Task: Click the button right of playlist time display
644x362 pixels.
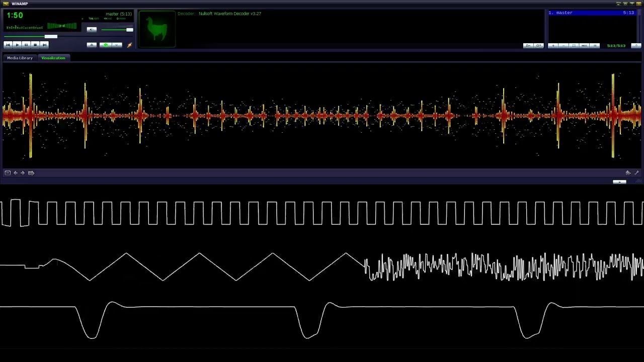Action: point(636,46)
